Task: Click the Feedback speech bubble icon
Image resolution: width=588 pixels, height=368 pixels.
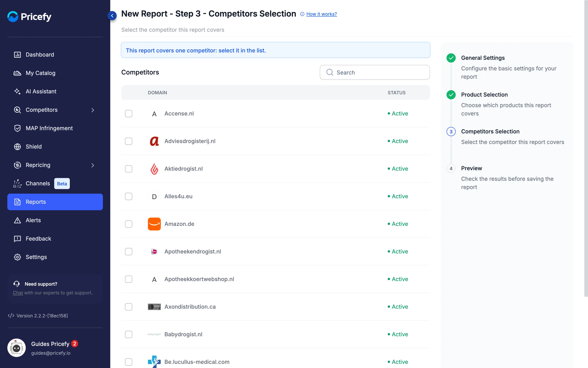Action: (x=17, y=239)
